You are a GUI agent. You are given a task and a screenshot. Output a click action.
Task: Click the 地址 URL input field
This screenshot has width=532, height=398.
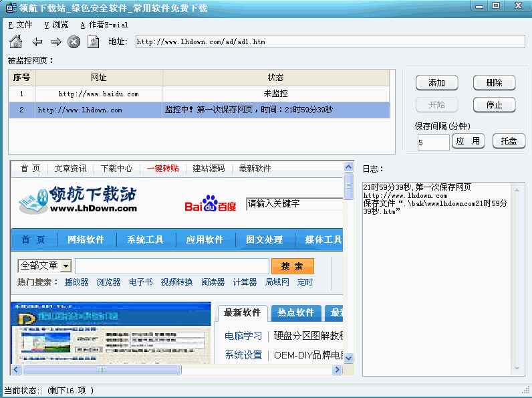330,41
